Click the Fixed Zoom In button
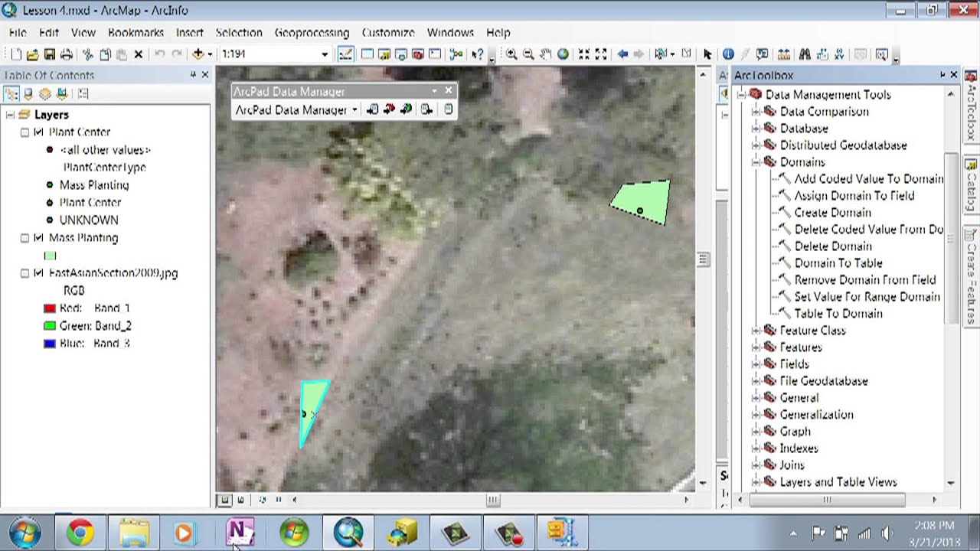The image size is (980, 551). (x=584, y=54)
